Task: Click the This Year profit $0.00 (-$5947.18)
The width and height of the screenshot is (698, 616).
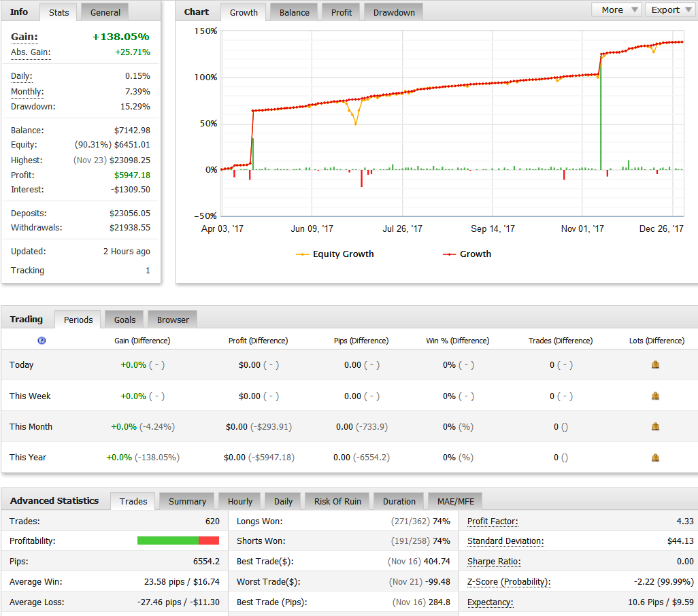Action: coord(259,458)
